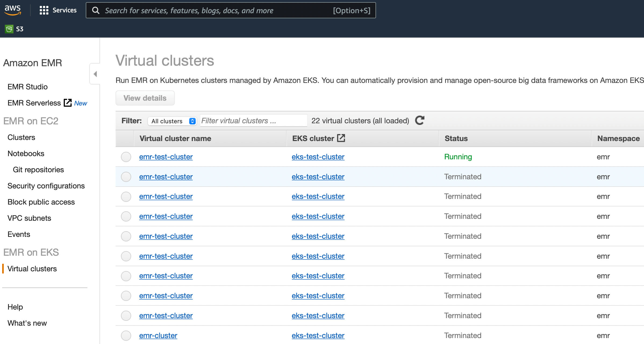644x344 pixels.
Task: Click the AWS logo home icon
Action: (x=13, y=10)
